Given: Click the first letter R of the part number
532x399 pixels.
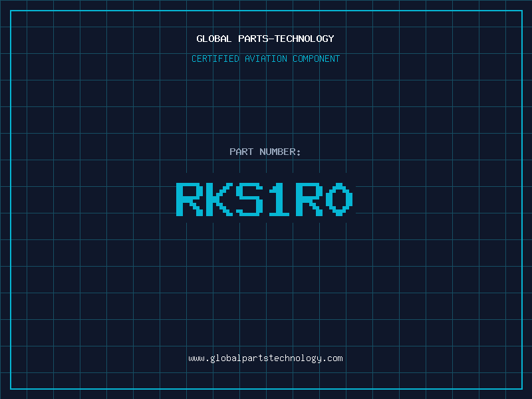Looking at the screenshot, I should [190, 199].
